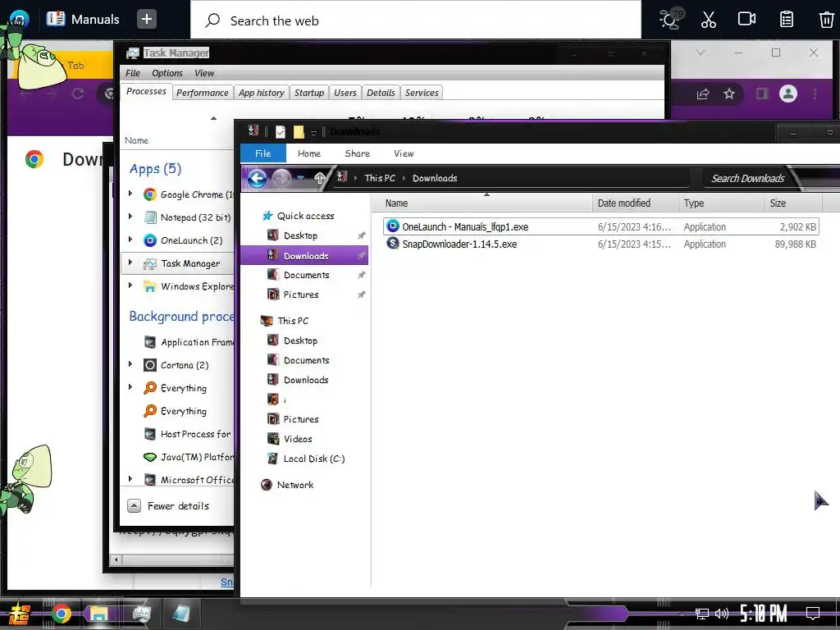The image size is (840, 630).
Task: Expand the Windows Explorer process row
Action: pyautogui.click(x=130, y=285)
